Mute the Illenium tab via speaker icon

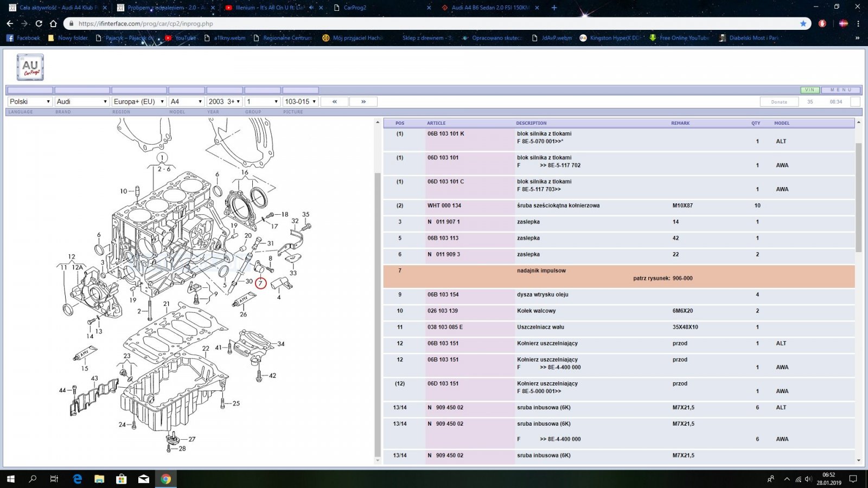point(311,8)
